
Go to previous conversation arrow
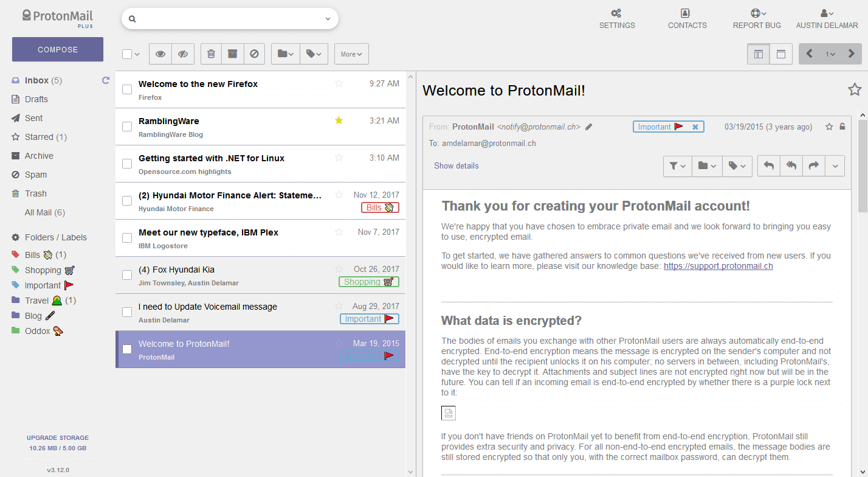810,54
